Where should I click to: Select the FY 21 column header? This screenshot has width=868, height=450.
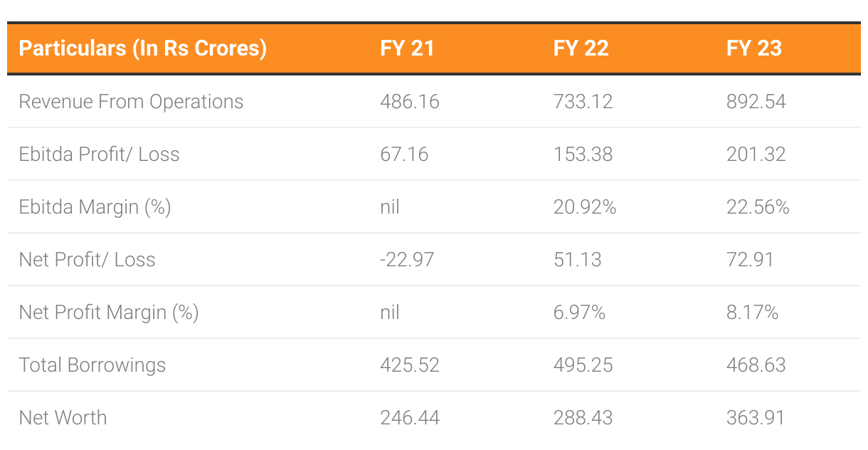(407, 48)
